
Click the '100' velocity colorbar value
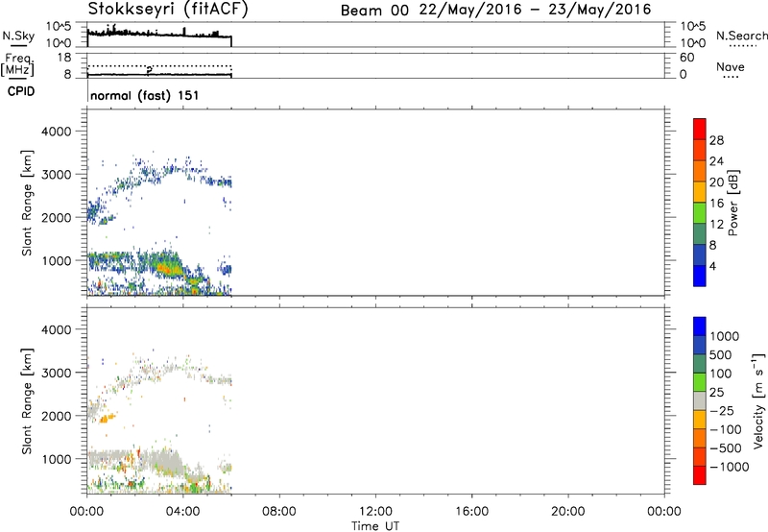[721, 374]
